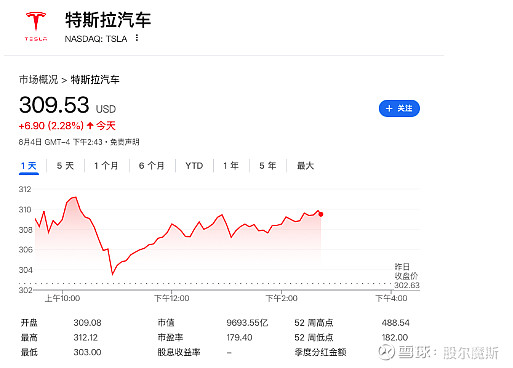The width and height of the screenshot is (513, 368).
Task: Click the red current-price dot on the chart
Action: coord(321,214)
